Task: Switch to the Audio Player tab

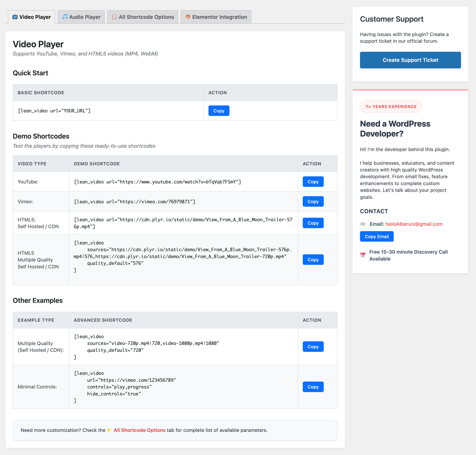Action: click(x=81, y=17)
